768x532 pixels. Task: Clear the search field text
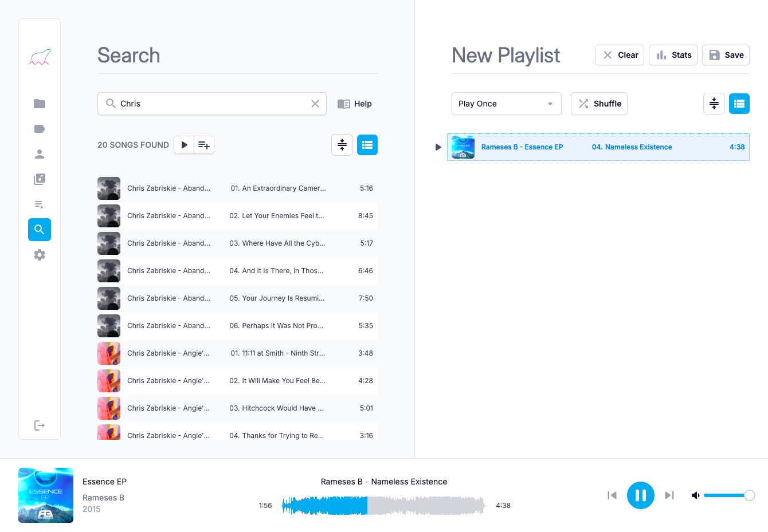(x=315, y=104)
